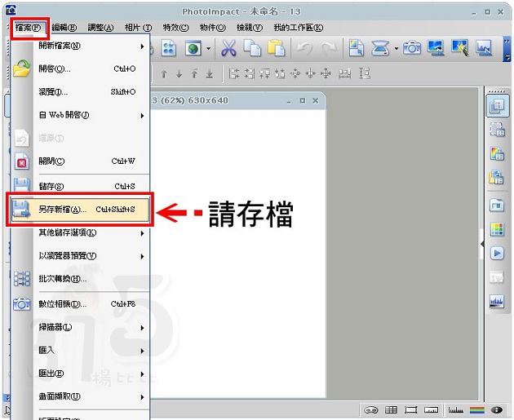Click the grid thumbnail toolbar icon left of globe
This screenshot has height=420, width=514.
(x=169, y=48)
